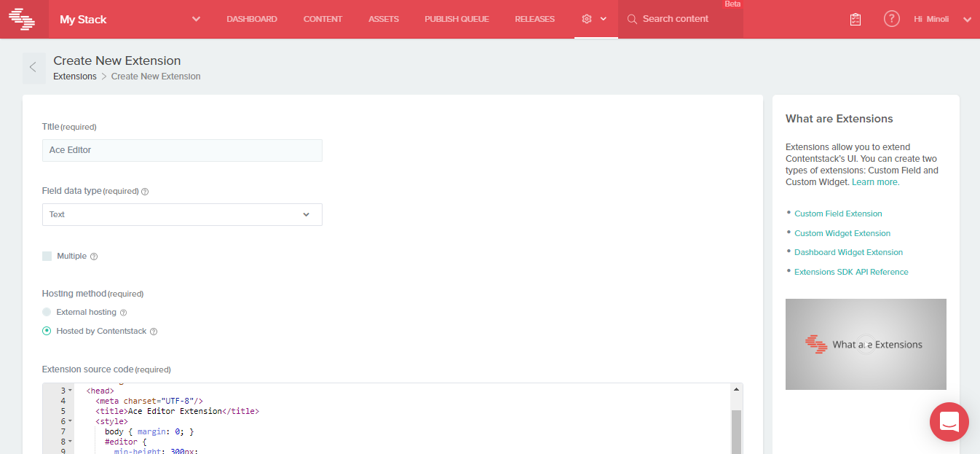Collapse code fold at line 3
This screenshot has width=980, height=454.
(70, 391)
